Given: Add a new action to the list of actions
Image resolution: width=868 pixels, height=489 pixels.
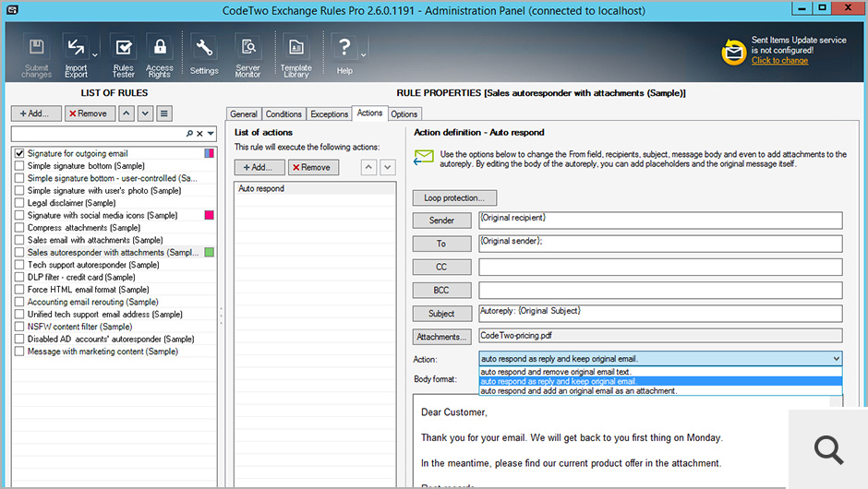Looking at the screenshot, I should (x=259, y=167).
